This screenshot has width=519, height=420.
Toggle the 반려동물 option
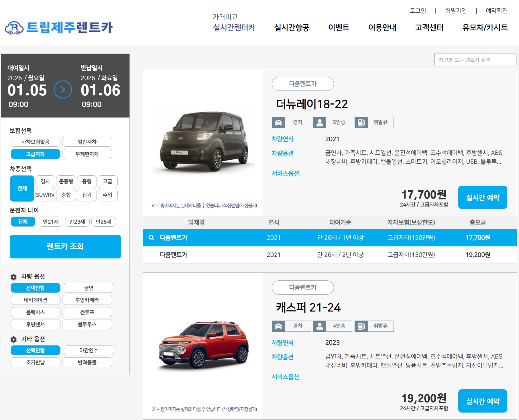click(x=87, y=362)
